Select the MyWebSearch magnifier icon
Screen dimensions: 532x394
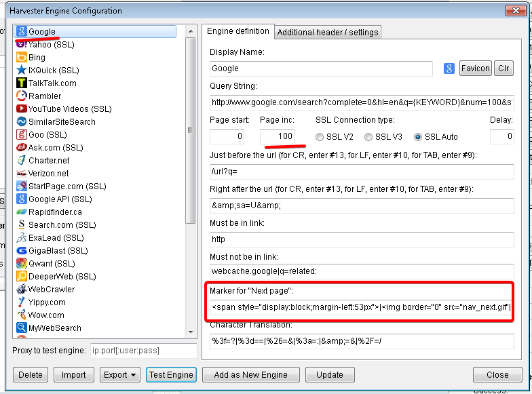click(x=22, y=328)
